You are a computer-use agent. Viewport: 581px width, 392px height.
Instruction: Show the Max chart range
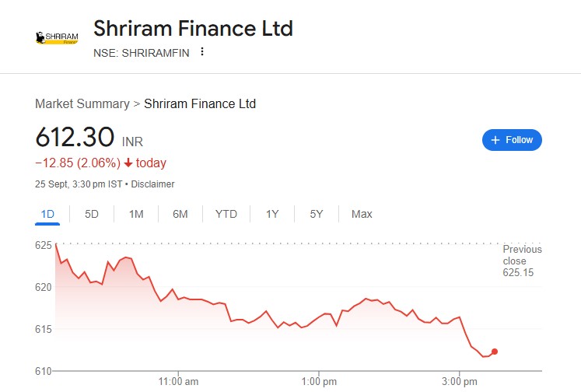362,214
